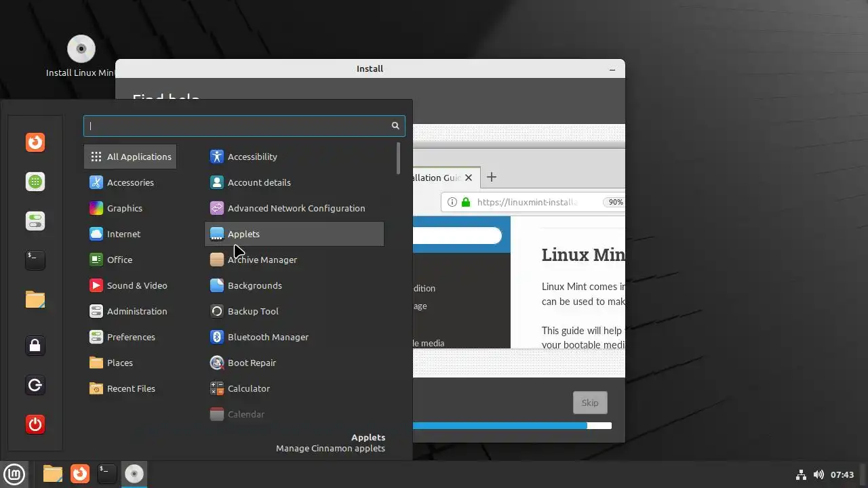Open System Settings toggle icon in sidebar
Image resolution: width=868 pixels, height=488 pixels.
tap(35, 221)
